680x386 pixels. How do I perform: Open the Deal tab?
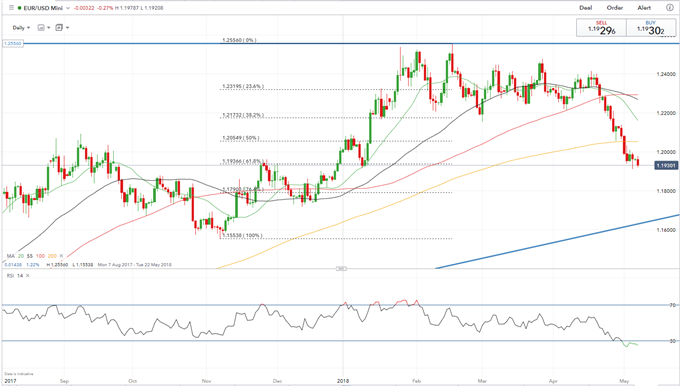click(x=585, y=8)
